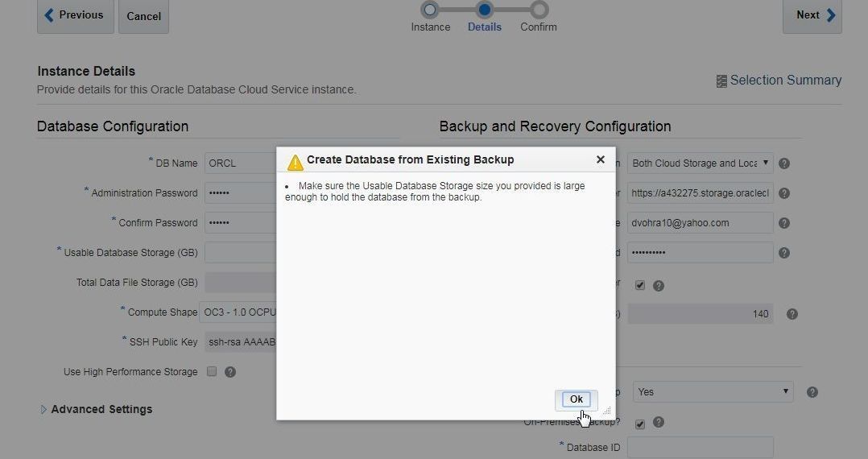The width and height of the screenshot is (868, 459).
Task: Open the Yes dropdown for existing backup
Action: [713, 392]
